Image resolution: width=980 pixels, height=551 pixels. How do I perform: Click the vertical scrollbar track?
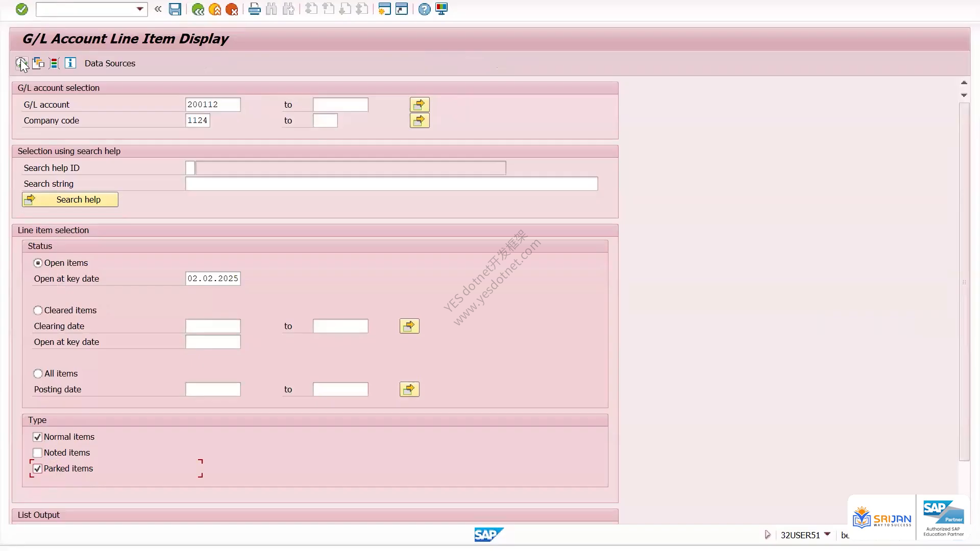pos(964,282)
